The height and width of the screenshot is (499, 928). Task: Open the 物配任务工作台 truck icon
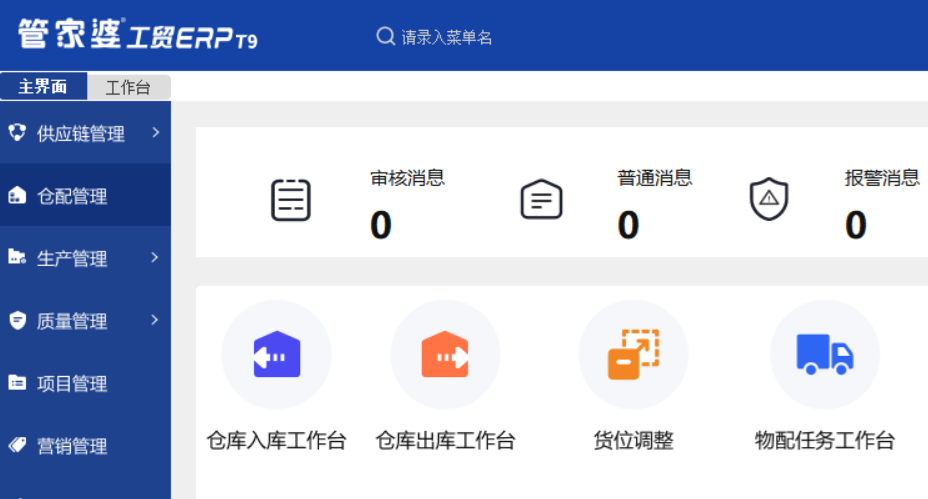[x=825, y=354]
